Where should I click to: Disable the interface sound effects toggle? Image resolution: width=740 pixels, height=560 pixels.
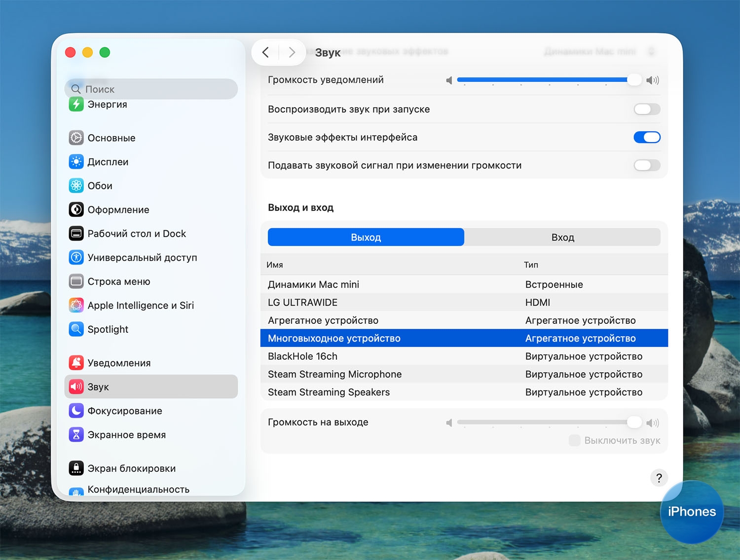(x=646, y=138)
